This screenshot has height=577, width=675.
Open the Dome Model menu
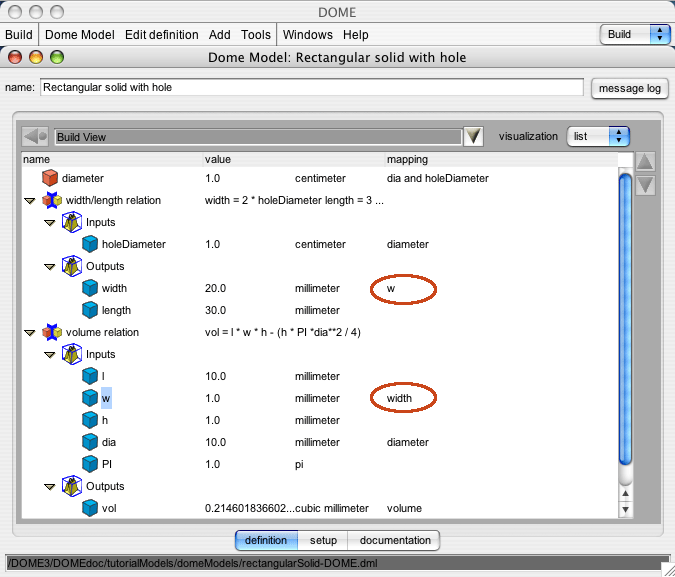click(x=80, y=34)
